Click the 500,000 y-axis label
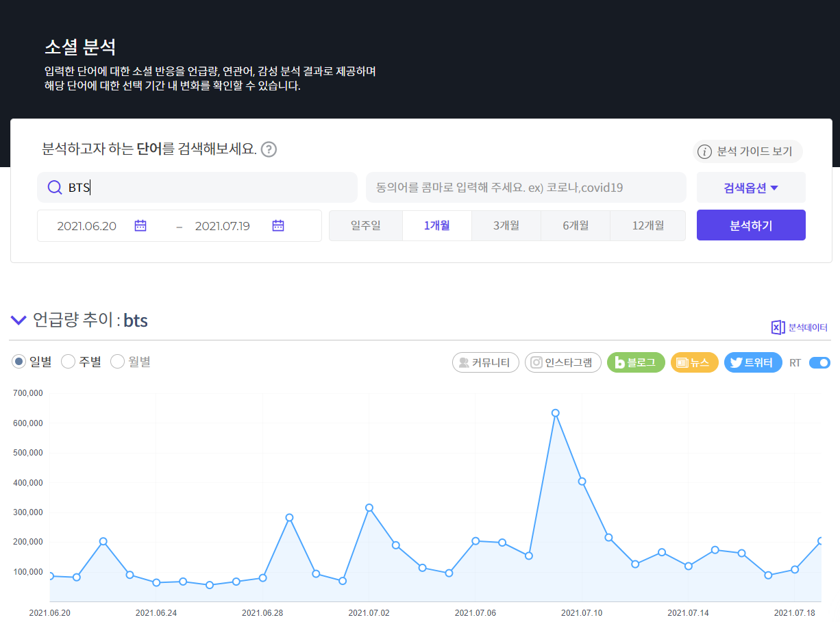Image resolution: width=840 pixels, height=622 pixels. tap(28, 453)
